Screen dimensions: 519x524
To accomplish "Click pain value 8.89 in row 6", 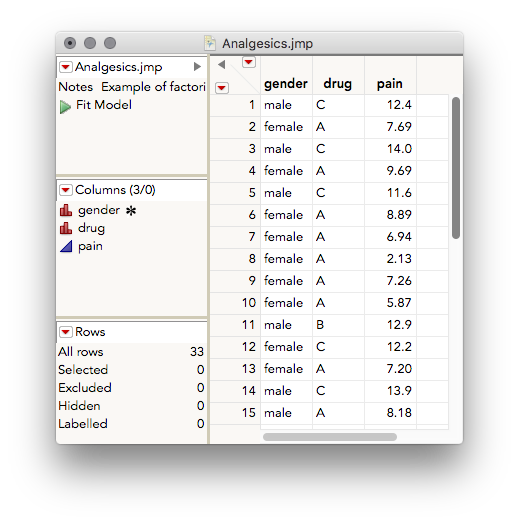I will point(399,215).
